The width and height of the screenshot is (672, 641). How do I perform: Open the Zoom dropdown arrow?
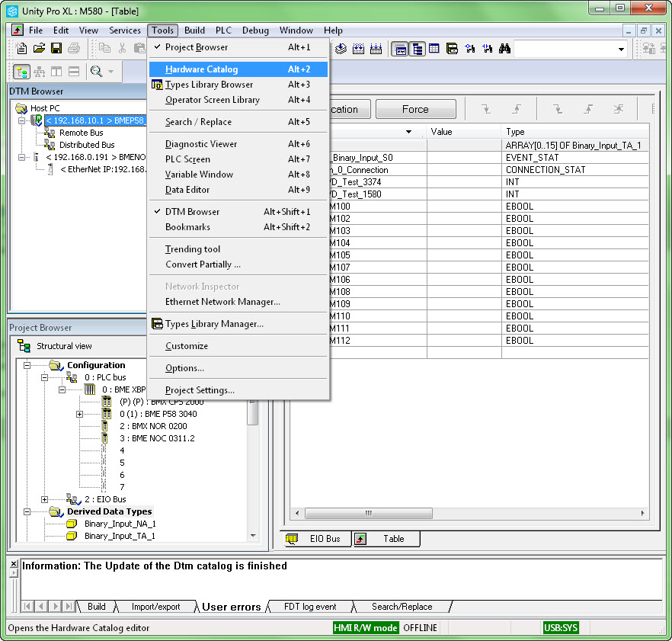(111, 72)
